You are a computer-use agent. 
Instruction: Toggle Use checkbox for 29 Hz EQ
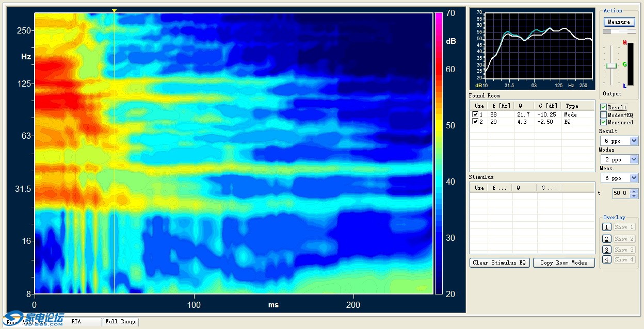(475, 122)
